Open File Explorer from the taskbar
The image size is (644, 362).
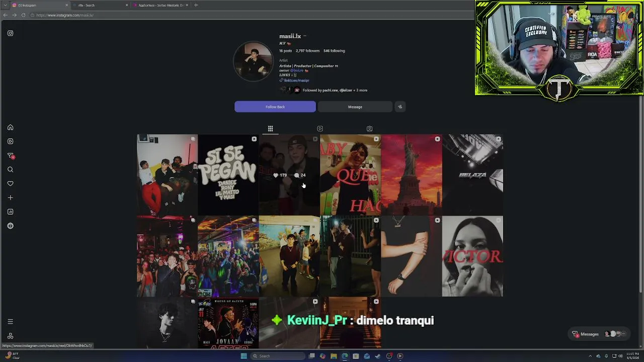tap(334, 356)
